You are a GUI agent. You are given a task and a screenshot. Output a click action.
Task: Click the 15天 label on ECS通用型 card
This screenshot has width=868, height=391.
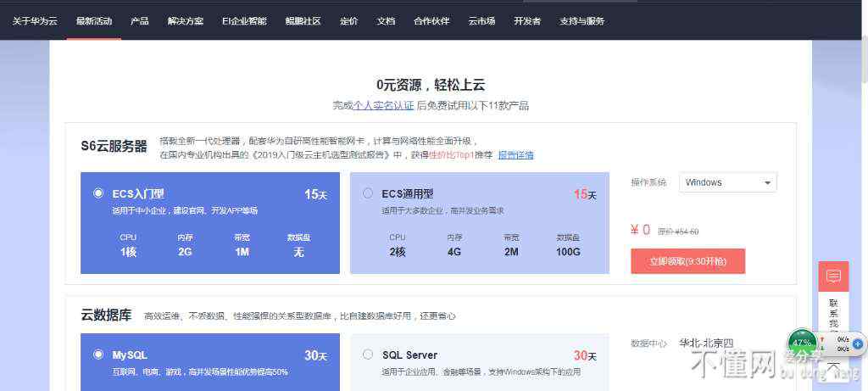pos(585,194)
